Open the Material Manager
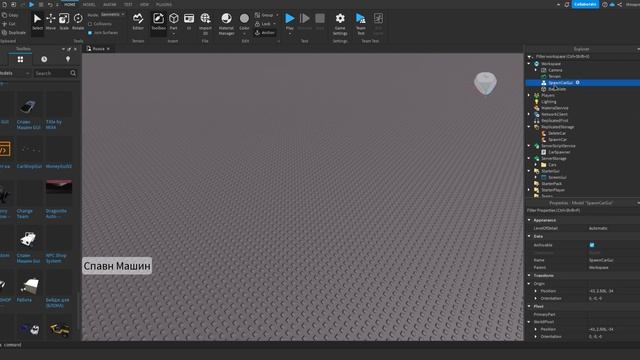 [x=226, y=24]
